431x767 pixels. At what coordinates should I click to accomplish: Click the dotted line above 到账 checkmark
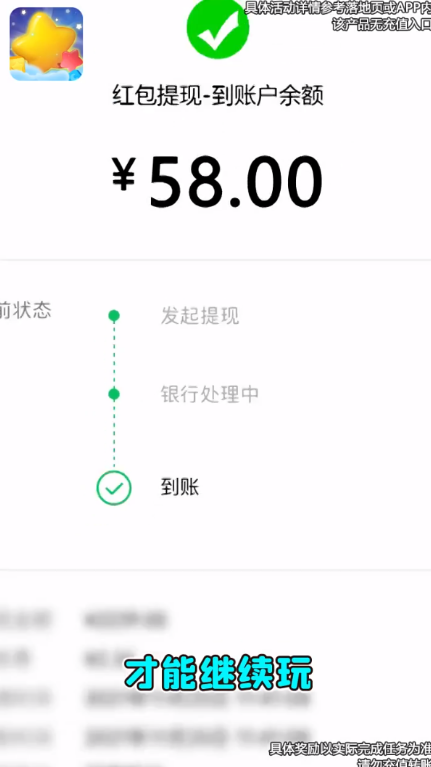(x=114, y=435)
